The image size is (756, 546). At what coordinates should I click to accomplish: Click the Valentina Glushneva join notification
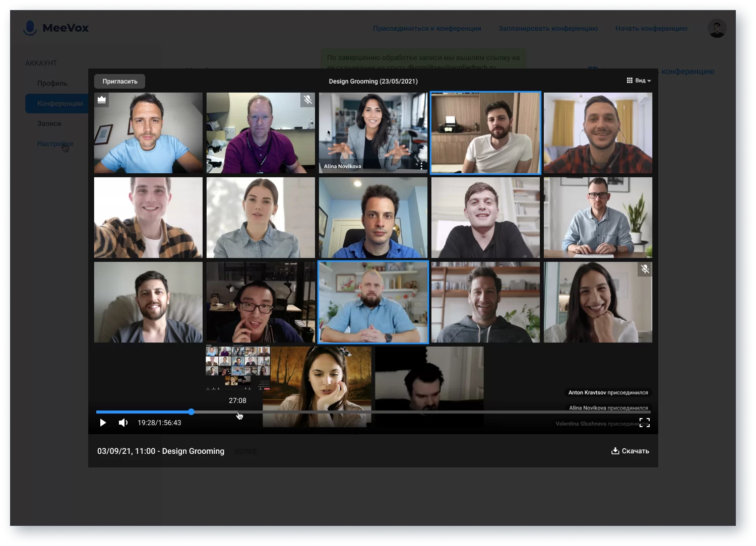pos(597,424)
